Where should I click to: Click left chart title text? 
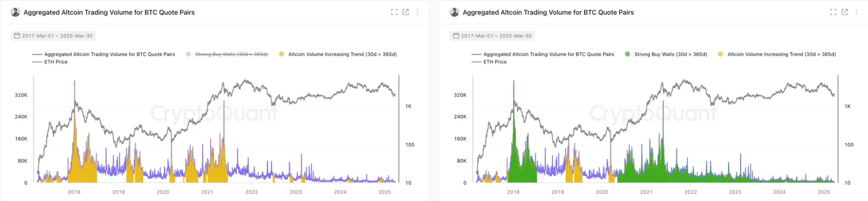[109, 12]
